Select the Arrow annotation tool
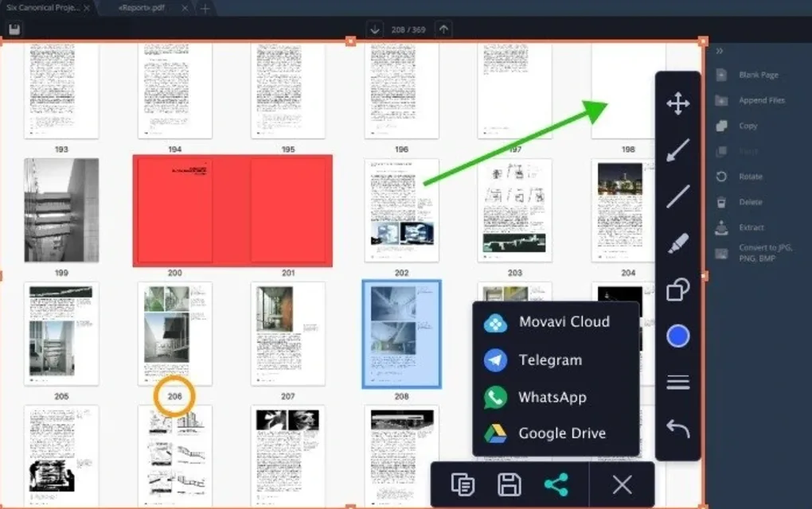The image size is (812, 509). pyautogui.click(x=677, y=150)
